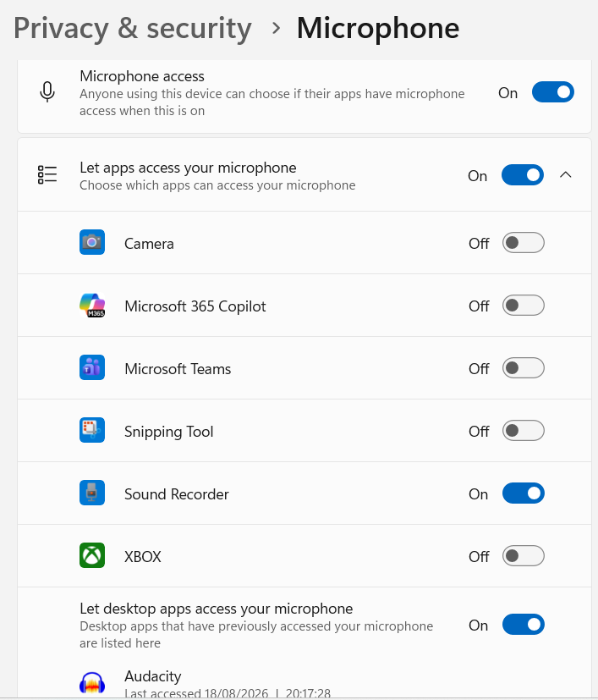Viewport: 598px width, 700px height.
Task: Select the Audacity desktop app entry
Action: click(304, 683)
